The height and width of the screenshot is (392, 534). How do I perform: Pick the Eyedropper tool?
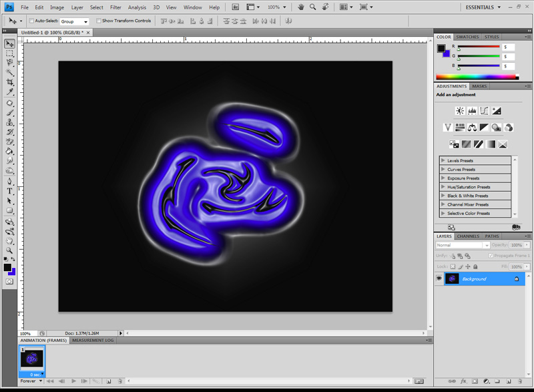pyautogui.click(x=10, y=92)
